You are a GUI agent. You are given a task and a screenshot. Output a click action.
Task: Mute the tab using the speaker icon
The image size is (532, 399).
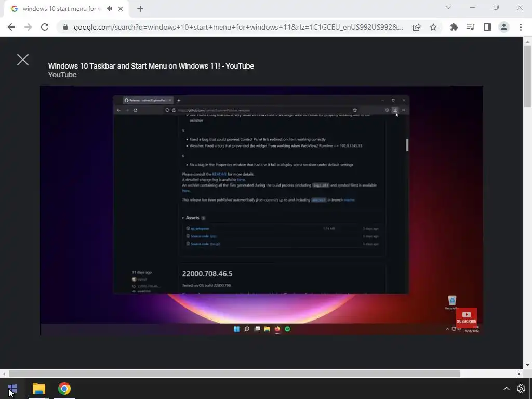coord(109,9)
